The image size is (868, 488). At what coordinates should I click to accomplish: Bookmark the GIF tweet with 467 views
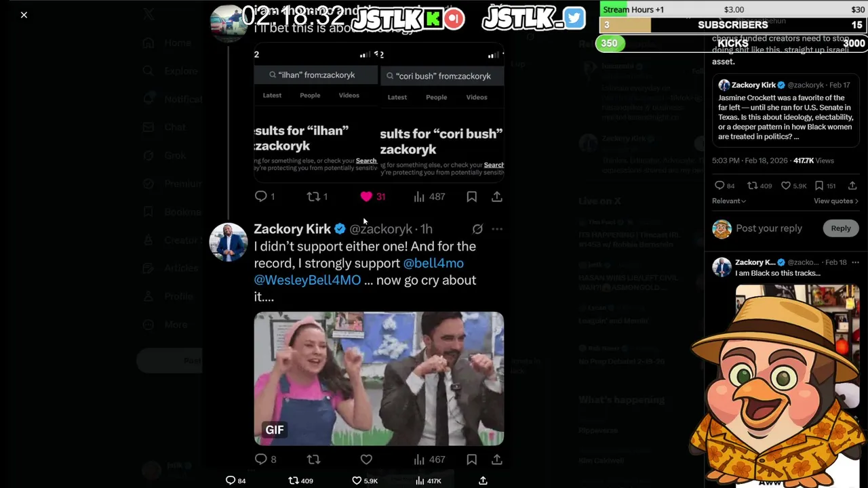(x=471, y=460)
